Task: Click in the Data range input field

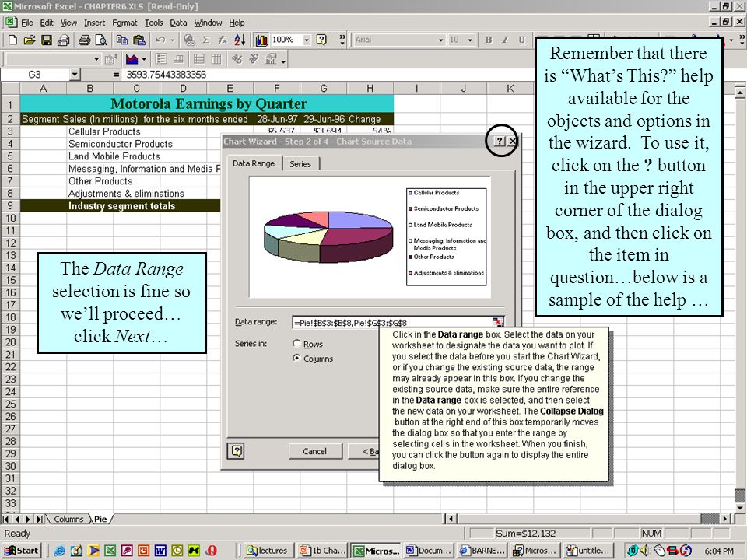Action: pos(392,322)
